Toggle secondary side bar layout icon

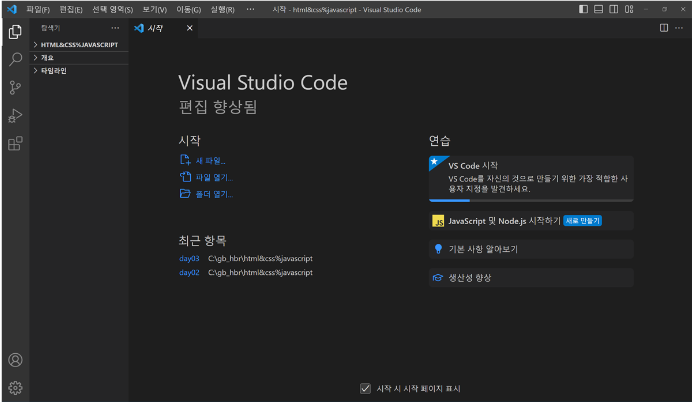[613, 9]
